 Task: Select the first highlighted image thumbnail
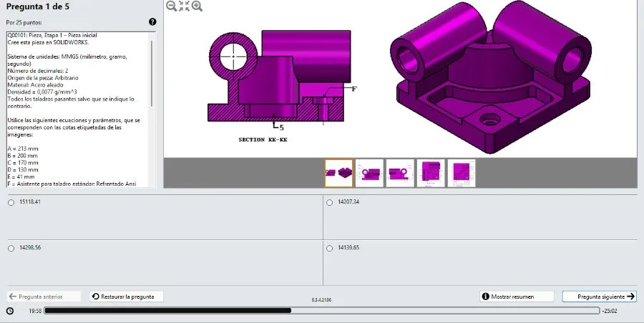339,173
